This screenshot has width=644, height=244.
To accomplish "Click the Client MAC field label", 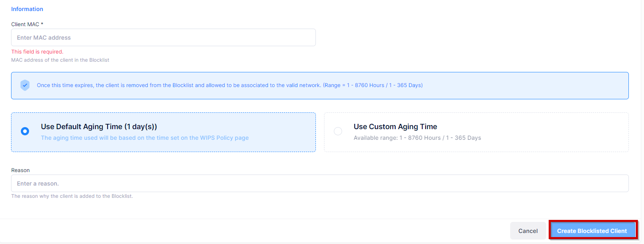I will tap(25, 24).
